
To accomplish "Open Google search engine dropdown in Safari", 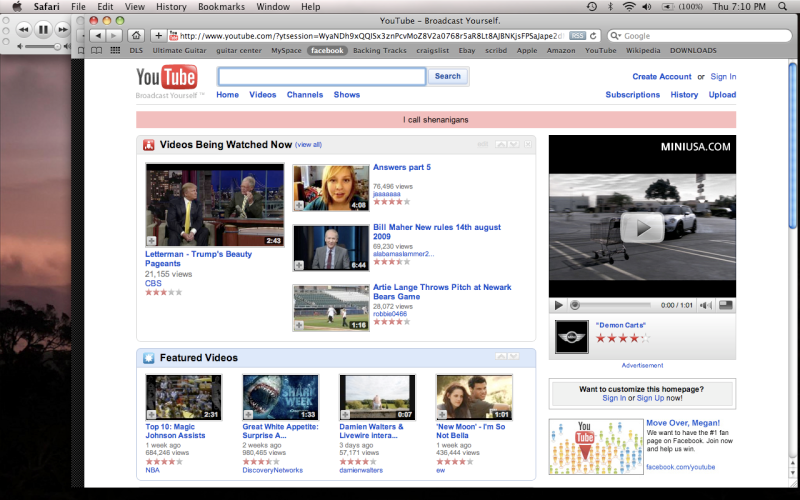I will [616, 36].
